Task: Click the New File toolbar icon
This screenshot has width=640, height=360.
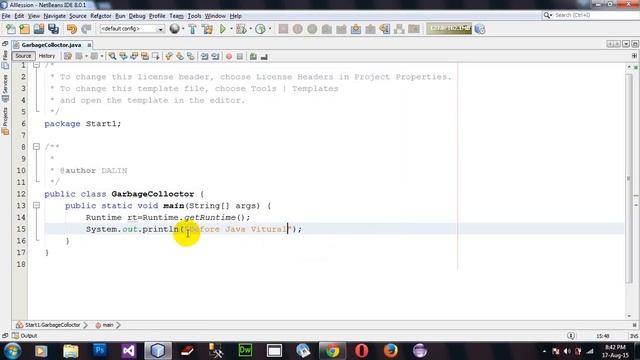Action: 10,29
